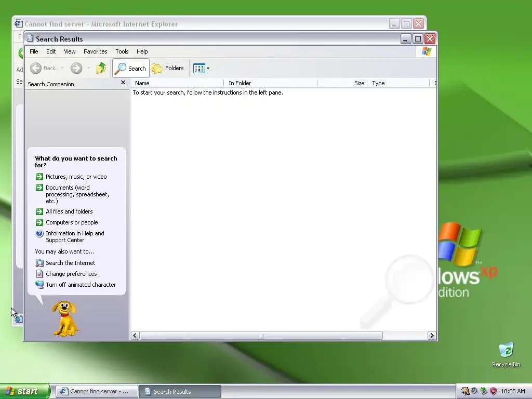Click the leftmost system tray icon

(x=465, y=391)
